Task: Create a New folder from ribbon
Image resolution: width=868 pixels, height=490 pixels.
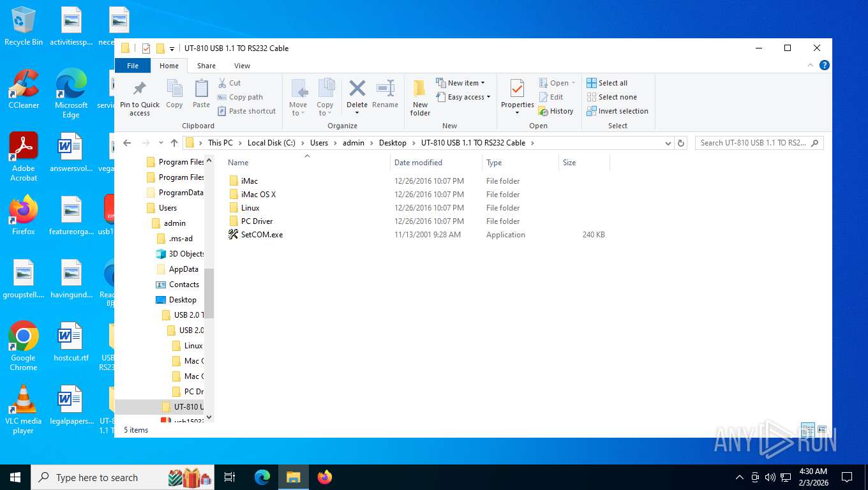Action: pyautogui.click(x=420, y=98)
